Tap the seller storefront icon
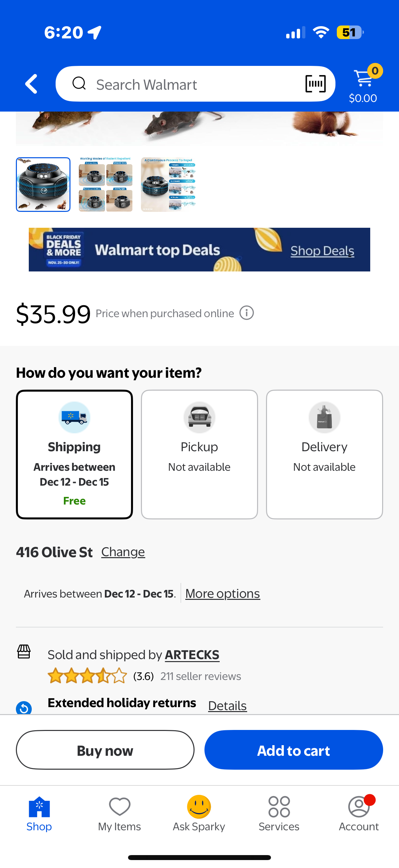Image resolution: width=399 pixels, height=868 pixels. (24, 652)
